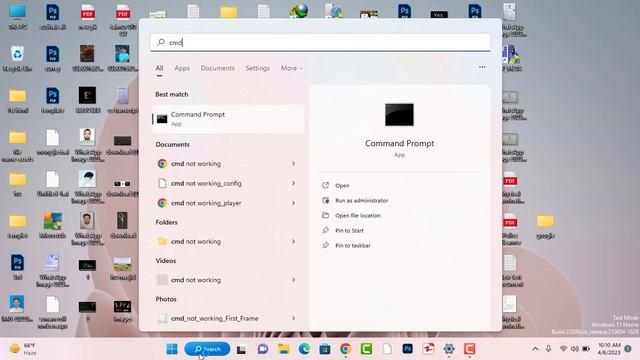Viewport: 640px width, 360px height.
Task: Click the search box containing cmd
Action: coord(320,42)
